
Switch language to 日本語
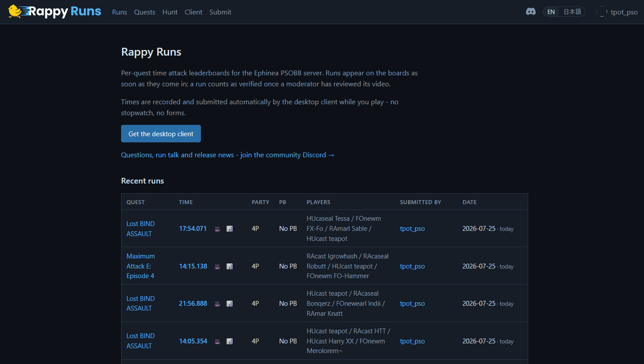coord(572,12)
